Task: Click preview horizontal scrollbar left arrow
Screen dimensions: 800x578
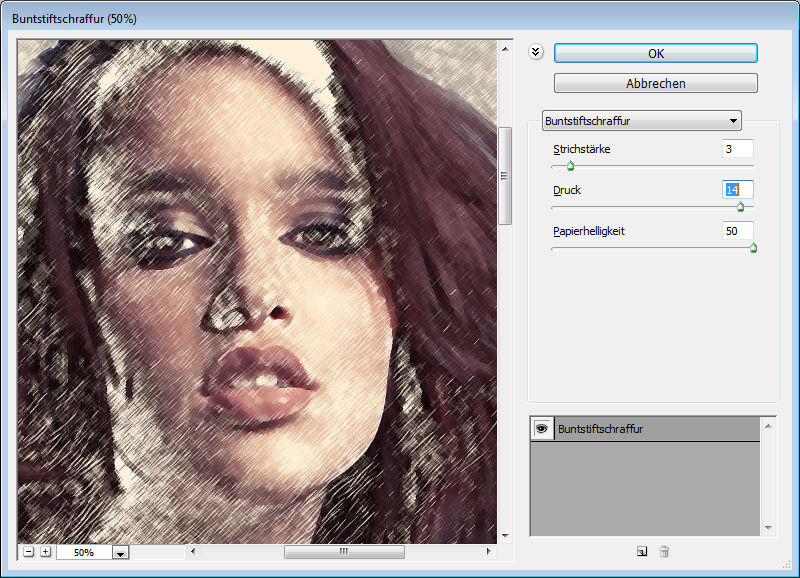Action: [193, 551]
